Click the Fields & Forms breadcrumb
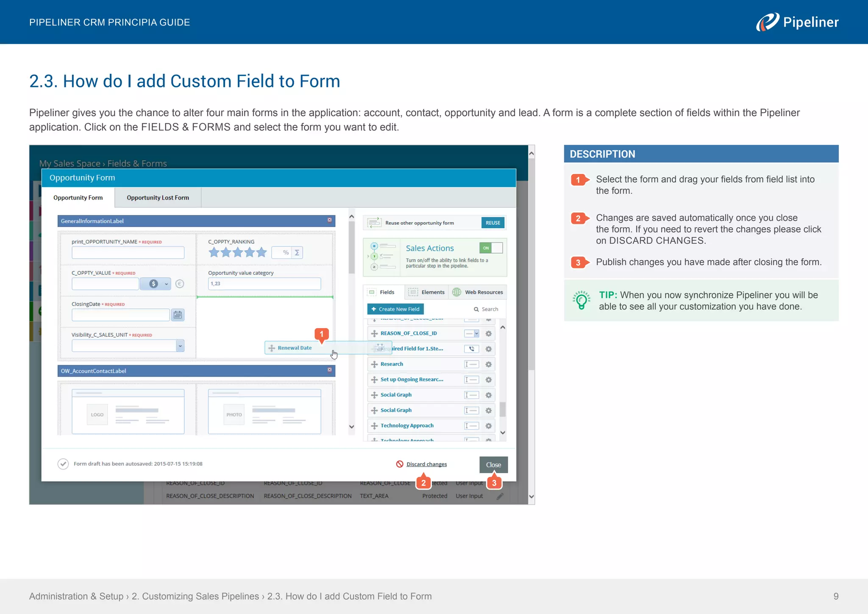 [x=137, y=163]
